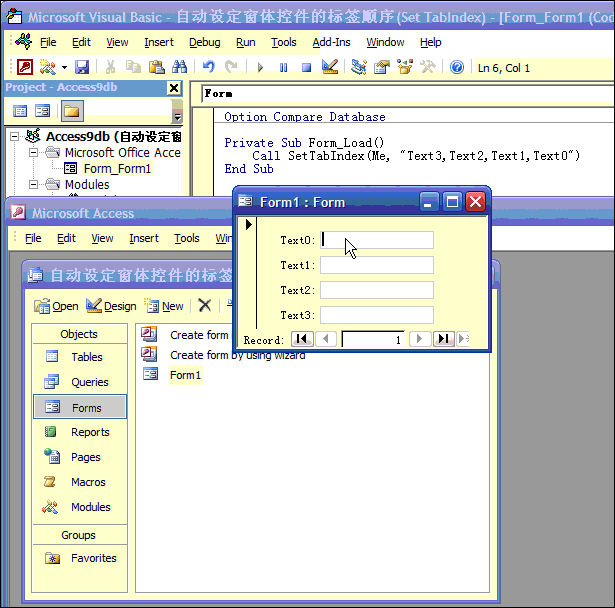Image resolution: width=615 pixels, height=608 pixels.
Task: Click View Code icon in Project panel
Action: pos(20,111)
